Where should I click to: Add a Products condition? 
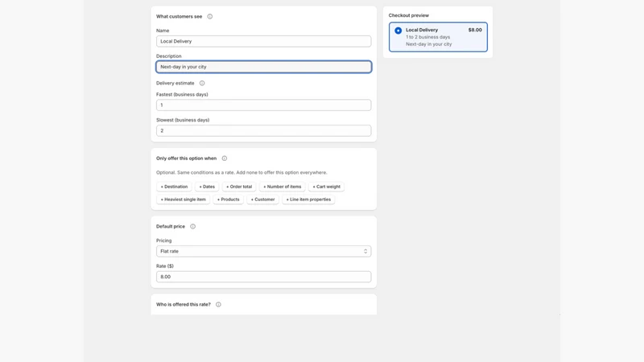(x=229, y=200)
